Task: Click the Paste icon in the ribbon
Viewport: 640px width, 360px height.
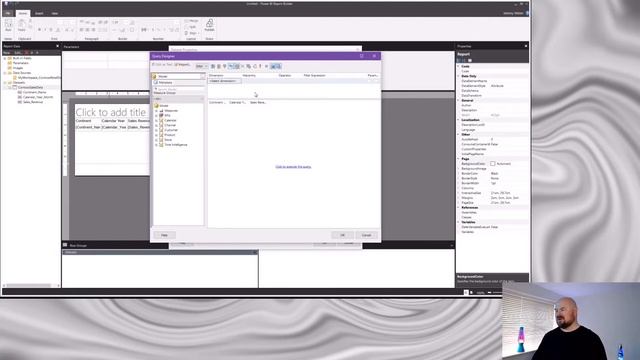Action: pos(21,25)
